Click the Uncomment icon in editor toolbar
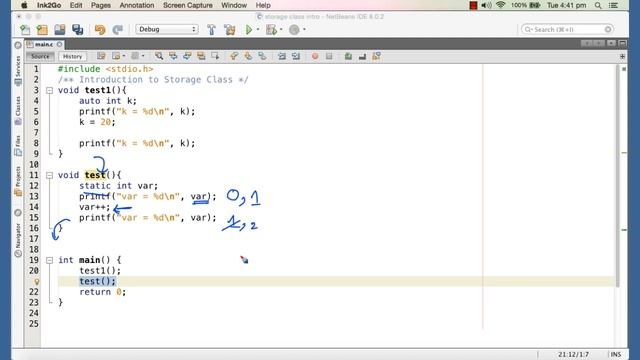This screenshot has height=360, width=640. [362, 56]
